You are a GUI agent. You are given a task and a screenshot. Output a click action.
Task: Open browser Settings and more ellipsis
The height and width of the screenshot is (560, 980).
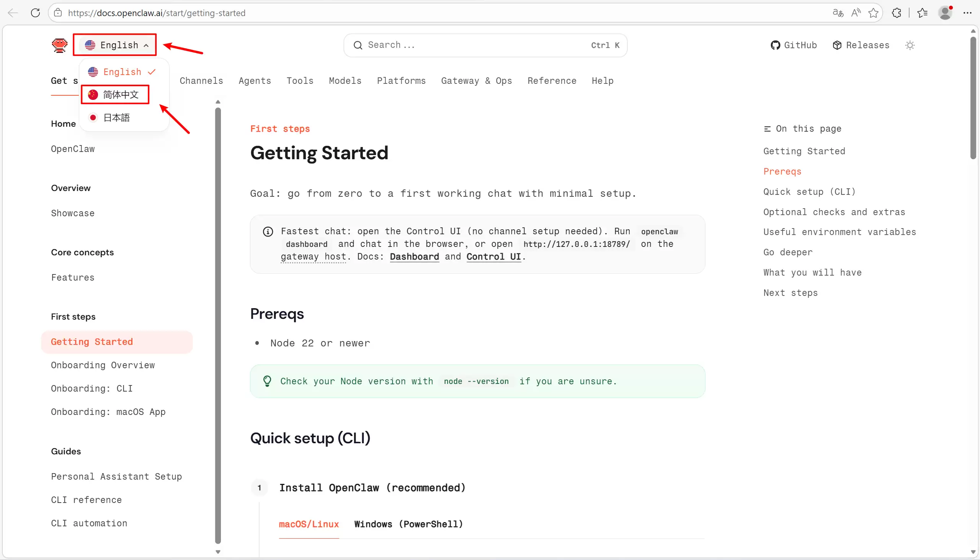968,13
